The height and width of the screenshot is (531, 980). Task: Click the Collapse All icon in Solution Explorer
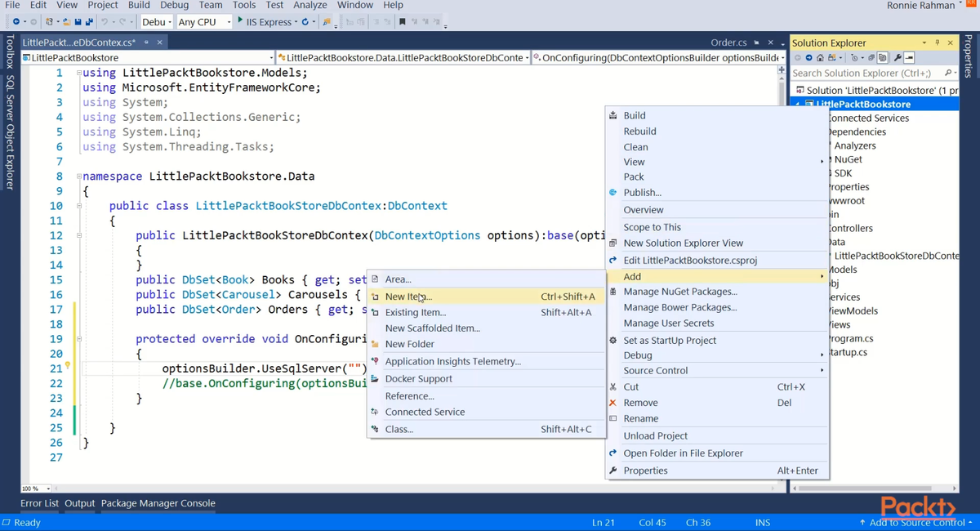point(871,58)
